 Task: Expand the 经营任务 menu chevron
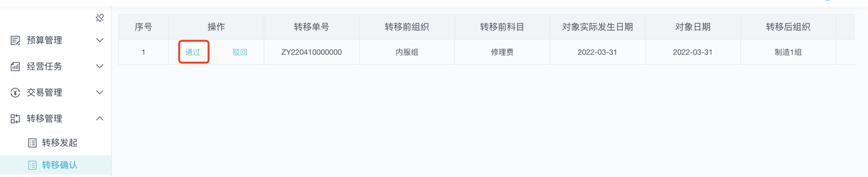tap(100, 66)
